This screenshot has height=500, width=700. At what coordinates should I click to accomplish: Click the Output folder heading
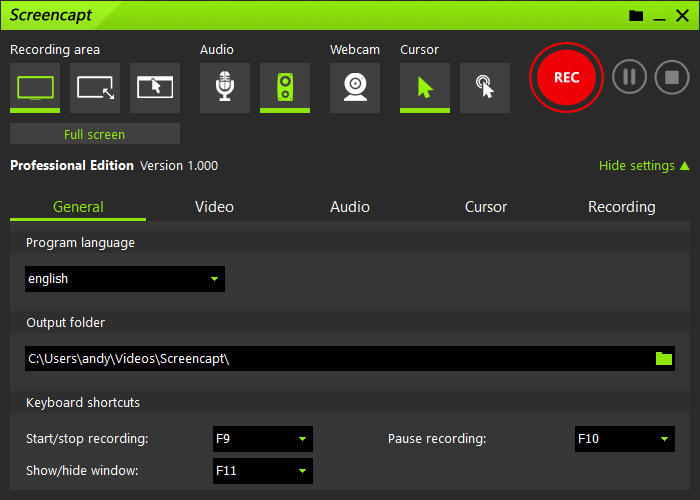pyautogui.click(x=66, y=323)
